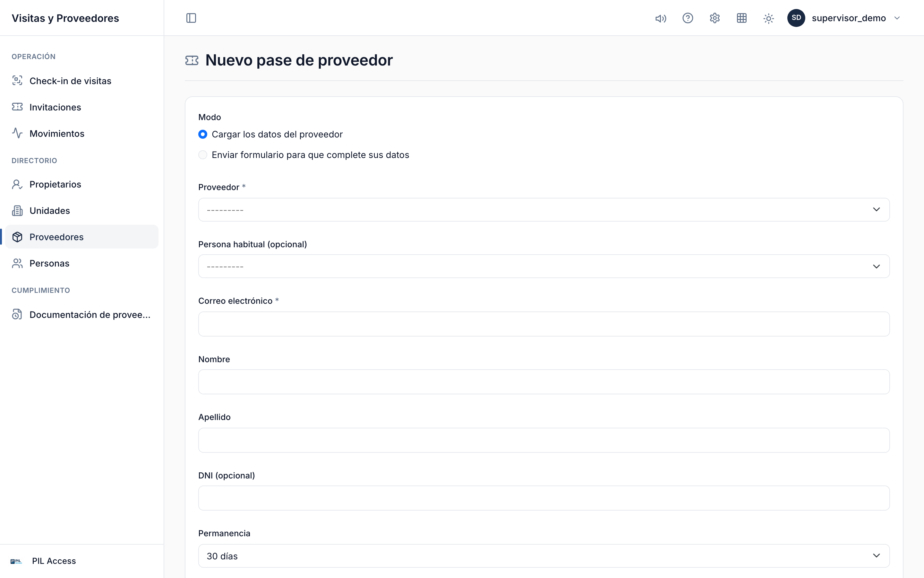Open the help question mark icon

688,18
